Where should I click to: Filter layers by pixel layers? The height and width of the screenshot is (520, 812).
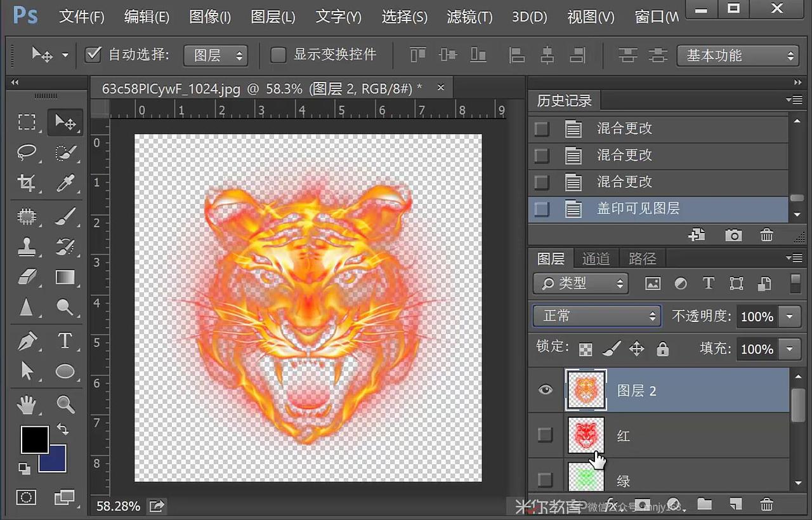click(653, 284)
